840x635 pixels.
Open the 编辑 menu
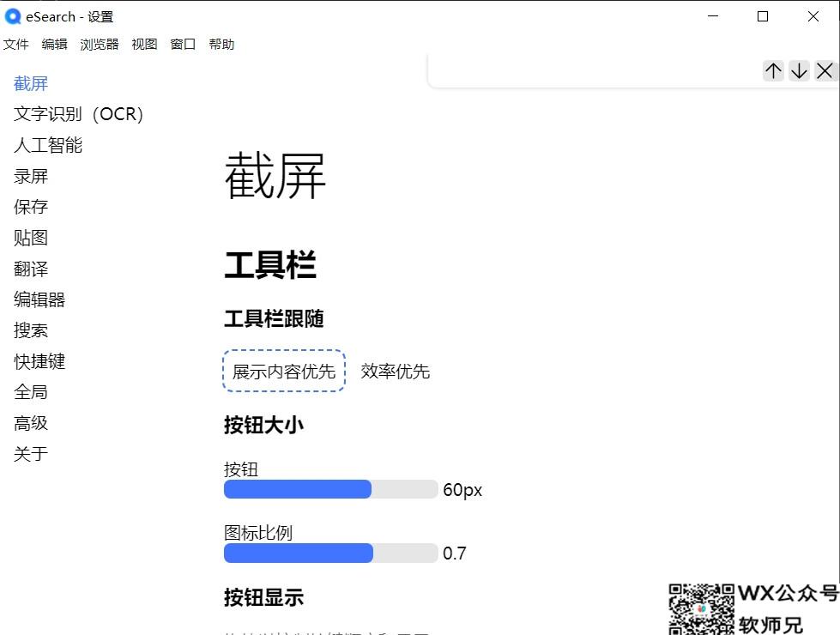55,44
